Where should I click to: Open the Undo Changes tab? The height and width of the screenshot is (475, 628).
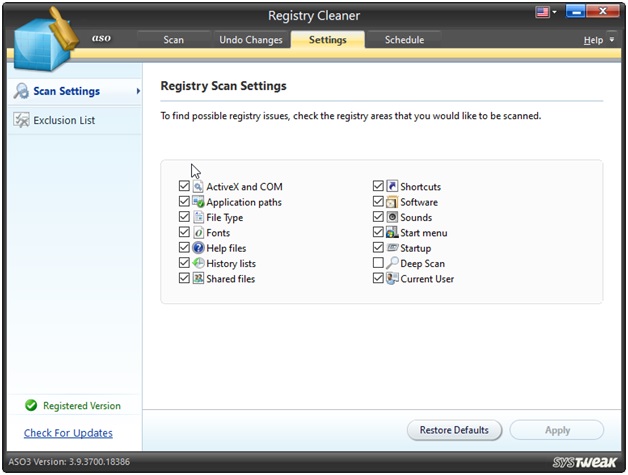click(x=251, y=40)
